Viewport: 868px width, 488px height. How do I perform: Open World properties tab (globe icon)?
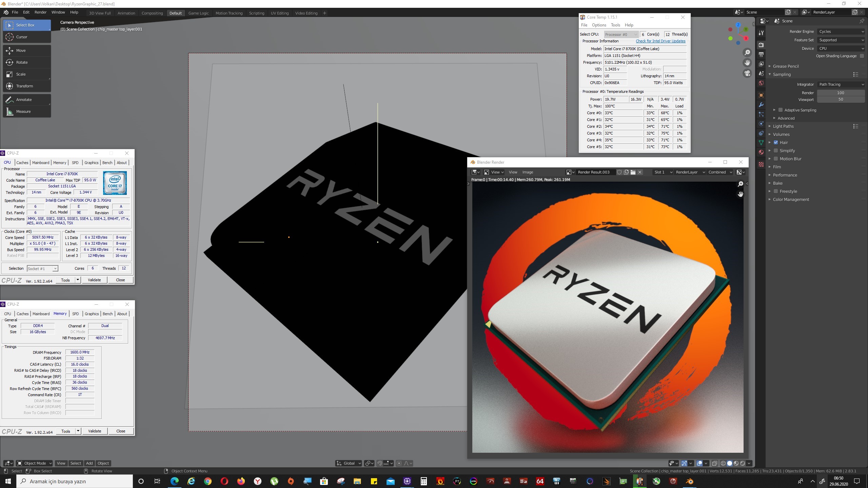pyautogui.click(x=761, y=83)
